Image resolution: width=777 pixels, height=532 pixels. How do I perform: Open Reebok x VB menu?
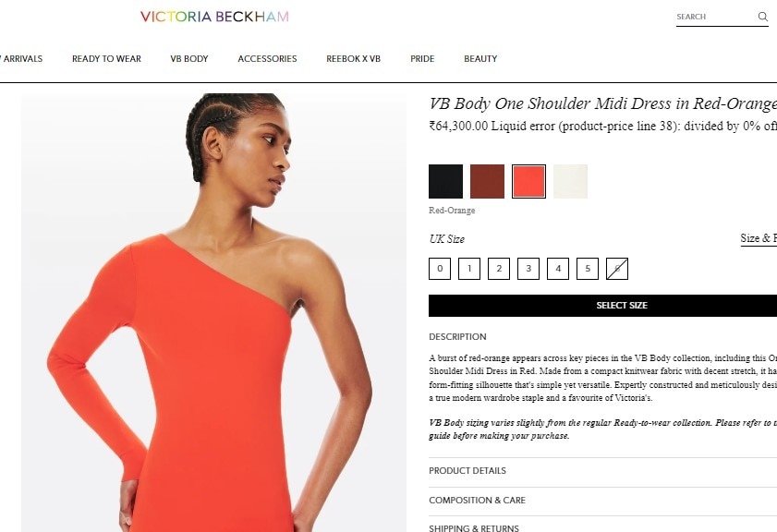pyautogui.click(x=353, y=58)
